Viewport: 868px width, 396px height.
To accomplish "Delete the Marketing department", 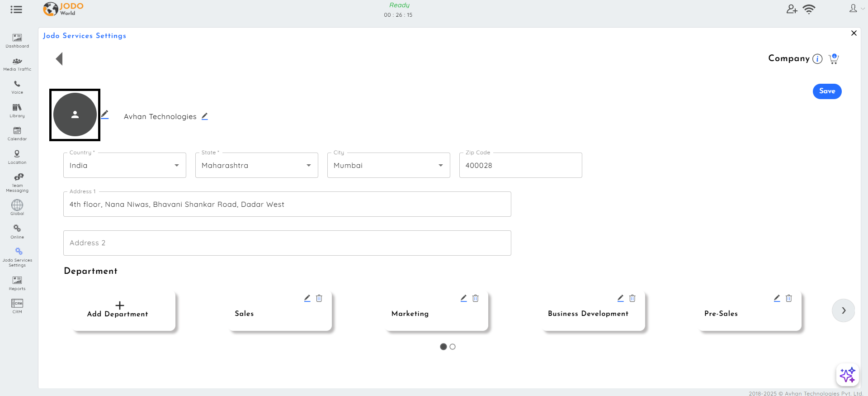I will tap(476, 298).
